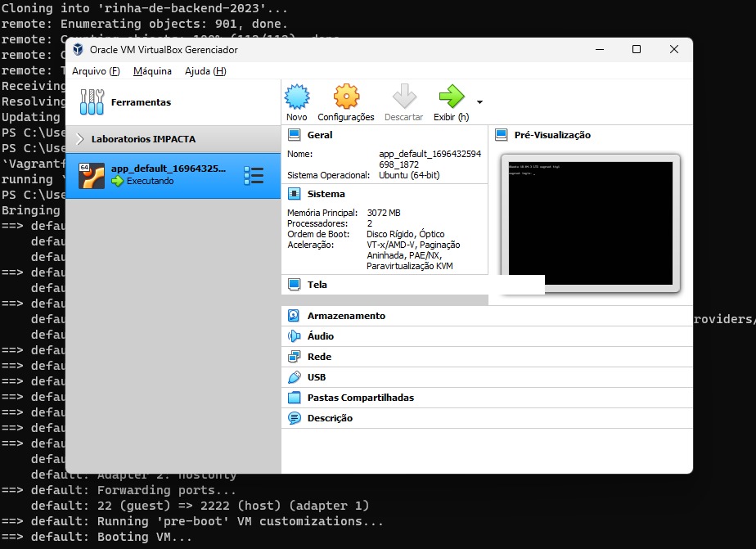Open the Rede section heading
The height and width of the screenshot is (549, 756).
pyautogui.click(x=319, y=357)
